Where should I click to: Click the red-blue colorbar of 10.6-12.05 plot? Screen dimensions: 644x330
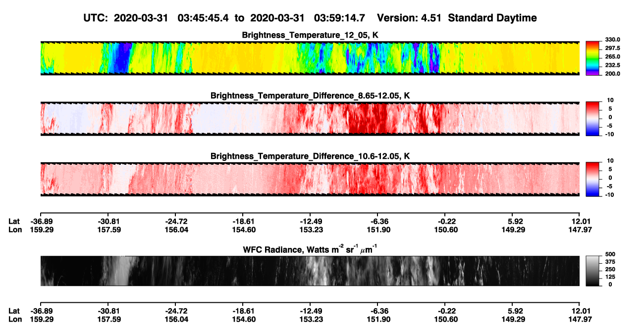(x=592, y=179)
